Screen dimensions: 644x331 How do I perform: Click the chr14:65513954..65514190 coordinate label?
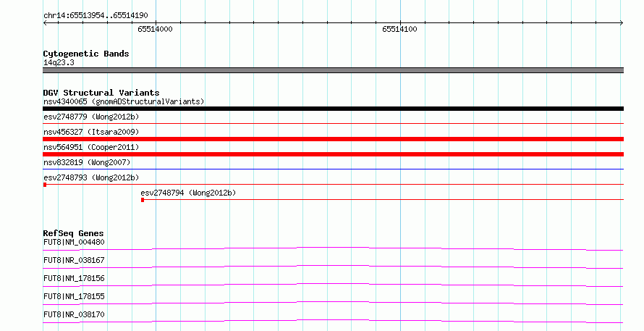click(x=96, y=16)
